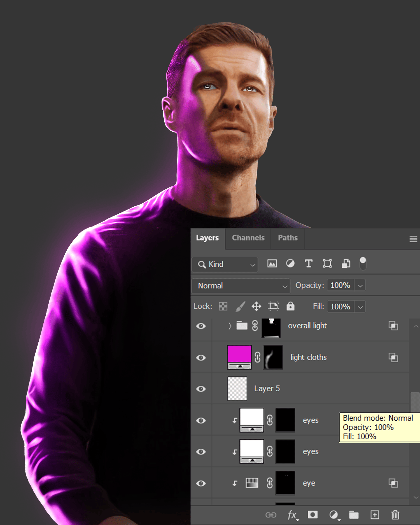Click the layers panel scrollbar thumb
The width and height of the screenshot is (420, 525).
coord(415,402)
